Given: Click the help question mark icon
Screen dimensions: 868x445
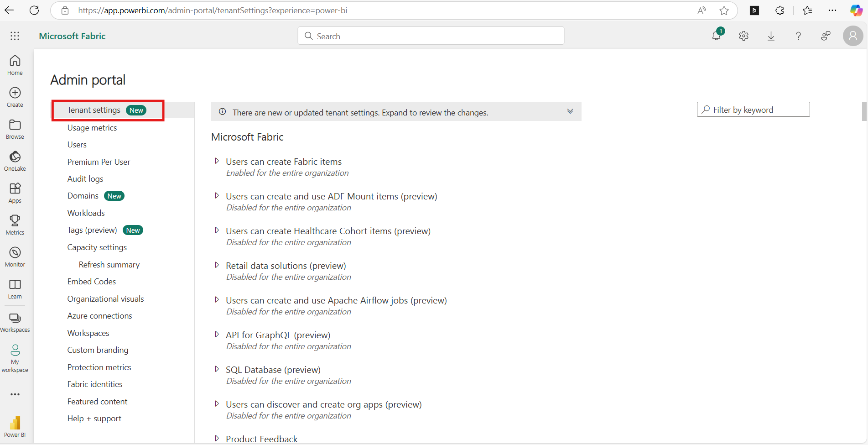Looking at the screenshot, I should tap(799, 36).
